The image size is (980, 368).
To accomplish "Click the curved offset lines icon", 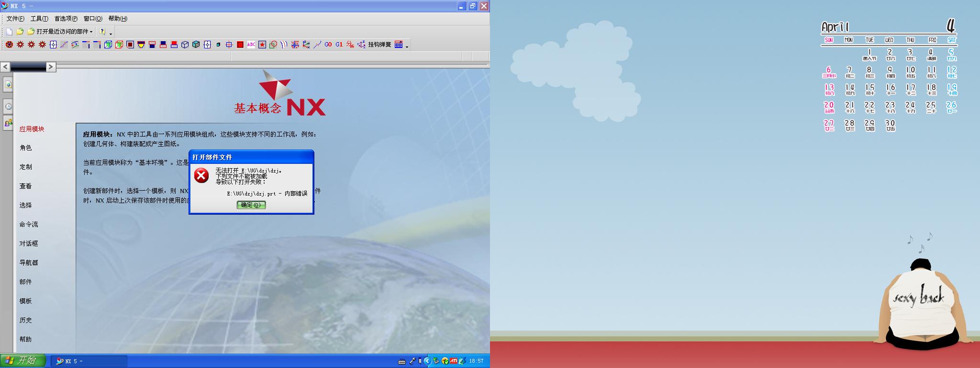I will pyautogui.click(x=284, y=45).
